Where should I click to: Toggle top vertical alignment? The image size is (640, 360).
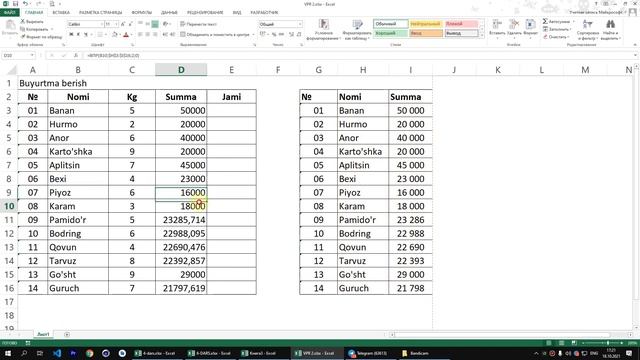click(x=140, y=24)
